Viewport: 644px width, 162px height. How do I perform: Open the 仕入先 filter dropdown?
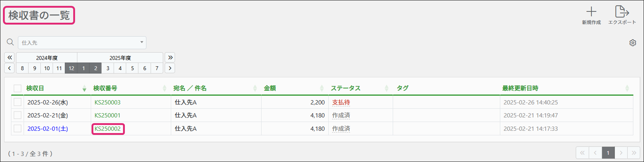(82, 43)
